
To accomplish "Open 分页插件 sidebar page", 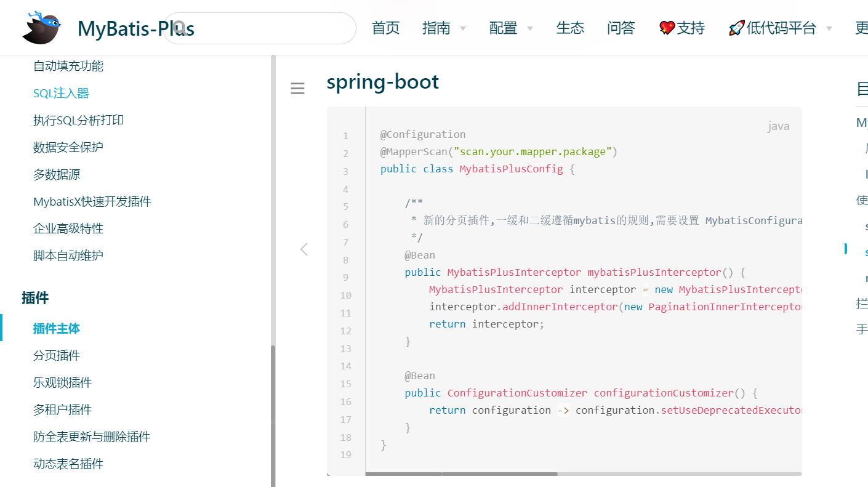I will (57, 355).
